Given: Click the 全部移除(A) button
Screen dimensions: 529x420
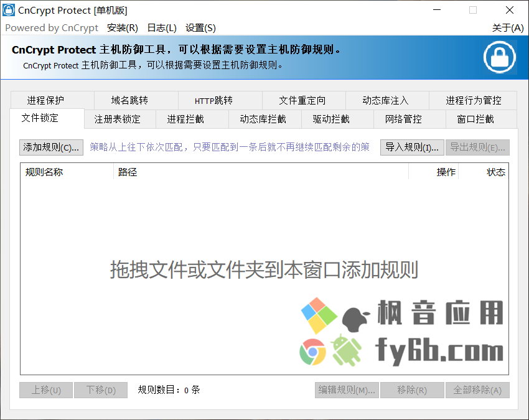Looking at the screenshot, I should pos(477,390).
